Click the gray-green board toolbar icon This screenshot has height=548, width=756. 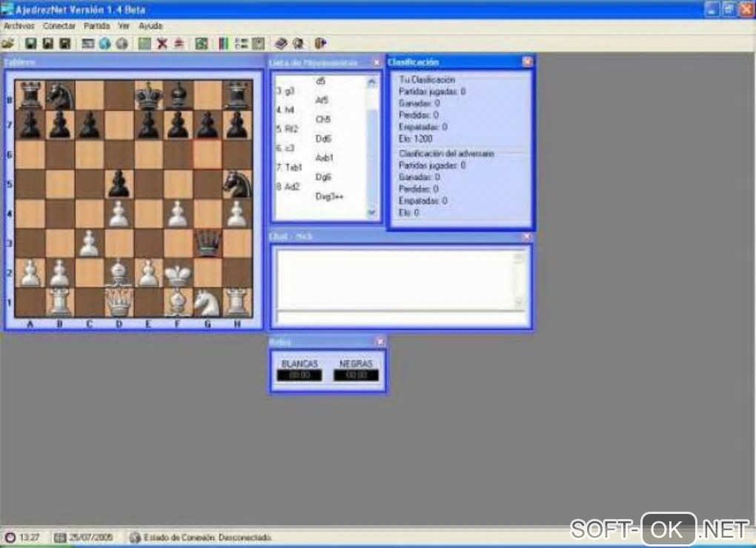pos(259,44)
